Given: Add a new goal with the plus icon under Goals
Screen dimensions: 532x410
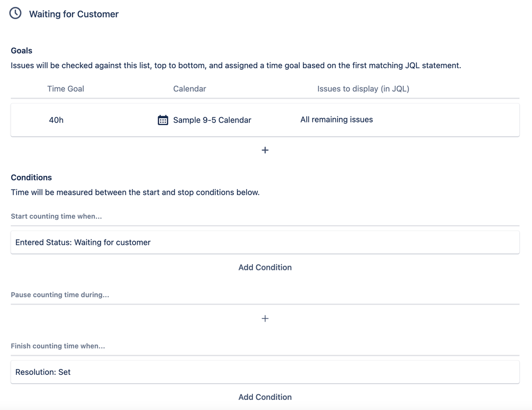Looking at the screenshot, I should 265,150.
